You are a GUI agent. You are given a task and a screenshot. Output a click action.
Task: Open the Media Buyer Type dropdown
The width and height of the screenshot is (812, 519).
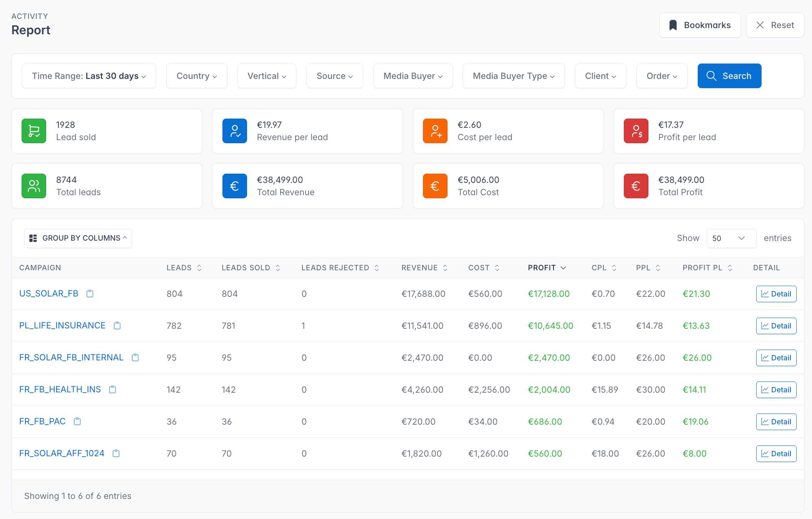[514, 76]
